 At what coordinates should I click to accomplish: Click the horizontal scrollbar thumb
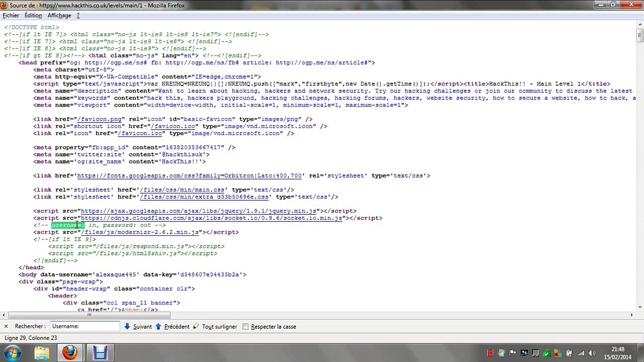click(x=89, y=315)
